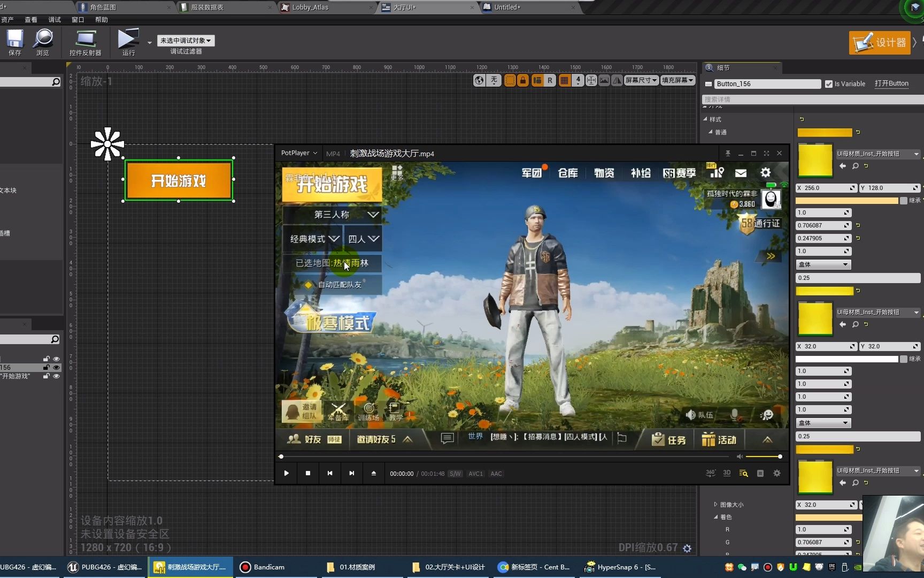Open grid snap size dropdown showing 4
Image resolution: width=924 pixels, height=578 pixels.
click(578, 80)
